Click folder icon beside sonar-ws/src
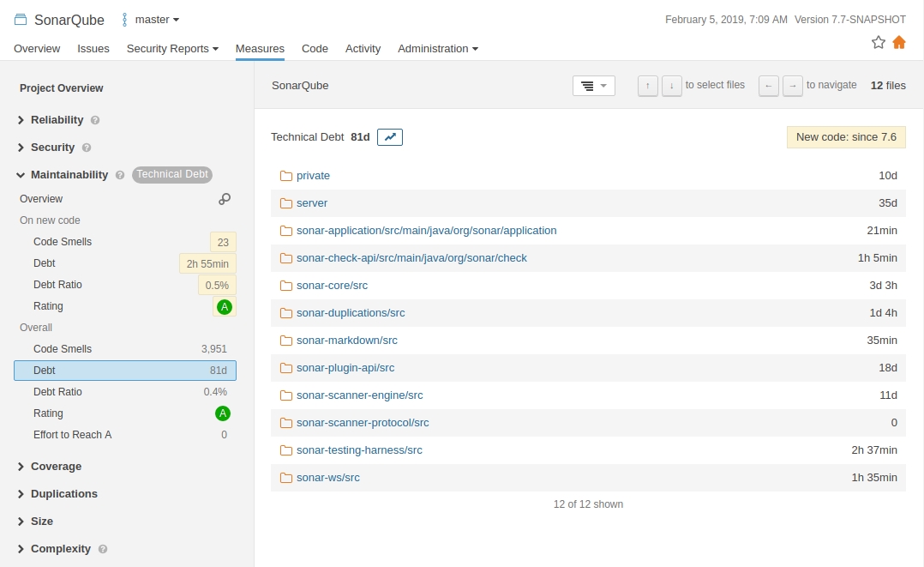Image resolution: width=924 pixels, height=567 pixels. [x=285, y=478]
